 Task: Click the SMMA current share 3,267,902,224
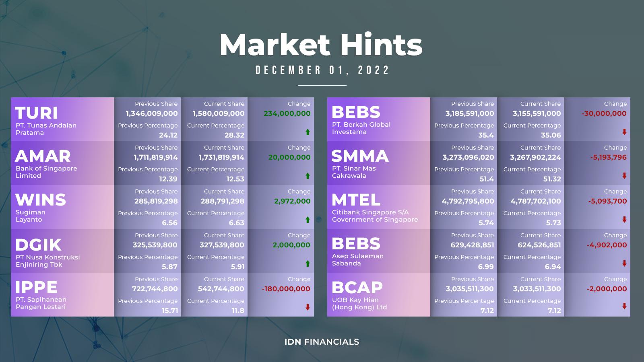point(535,157)
